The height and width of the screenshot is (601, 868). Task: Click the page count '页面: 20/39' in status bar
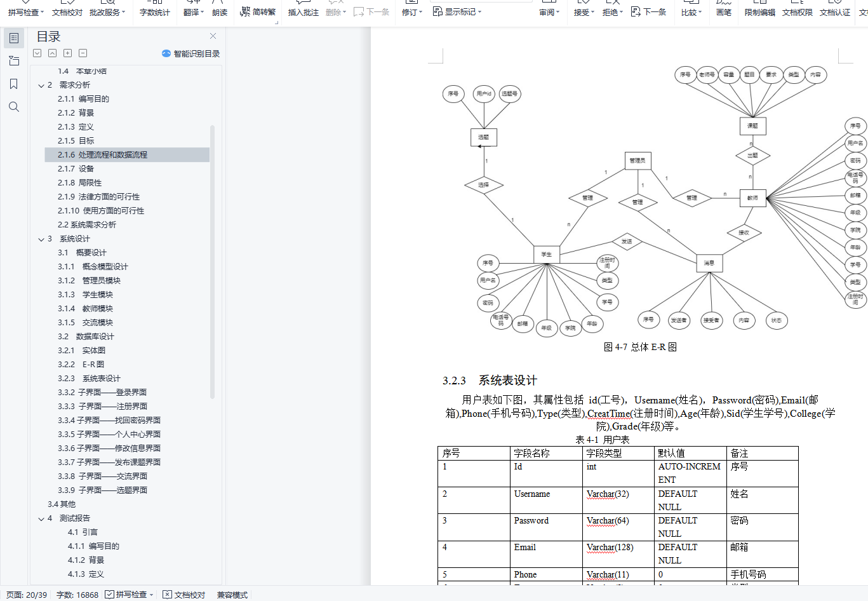(27, 595)
